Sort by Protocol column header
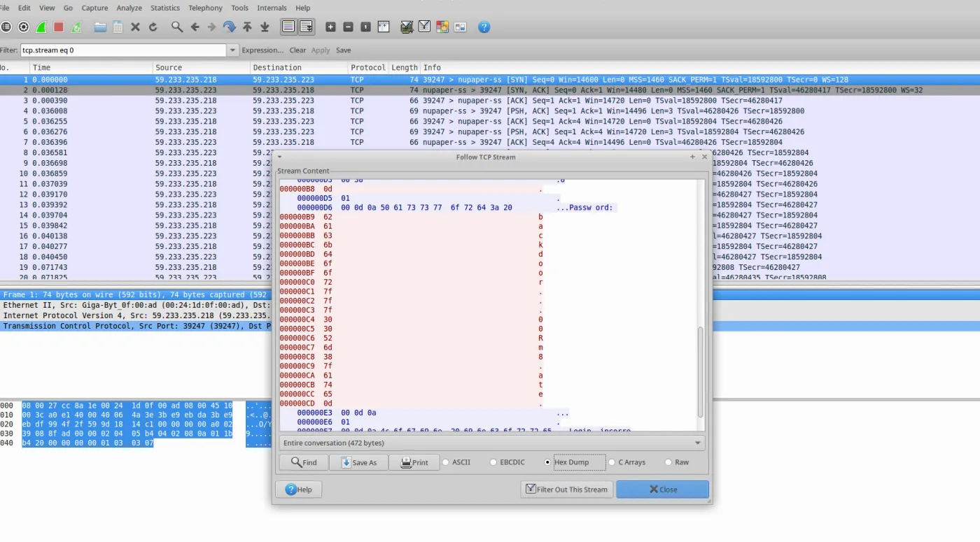980x542 pixels. [368, 68]
